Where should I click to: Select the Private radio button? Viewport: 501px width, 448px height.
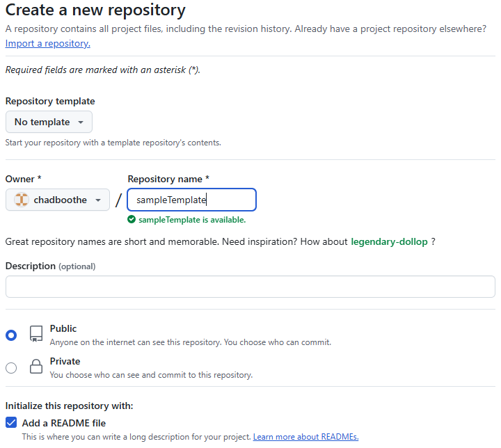pos(11,368)
